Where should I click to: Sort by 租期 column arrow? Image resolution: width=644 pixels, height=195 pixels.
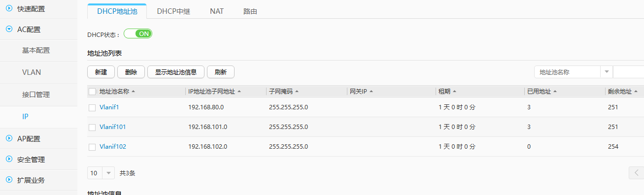[454, 92]
